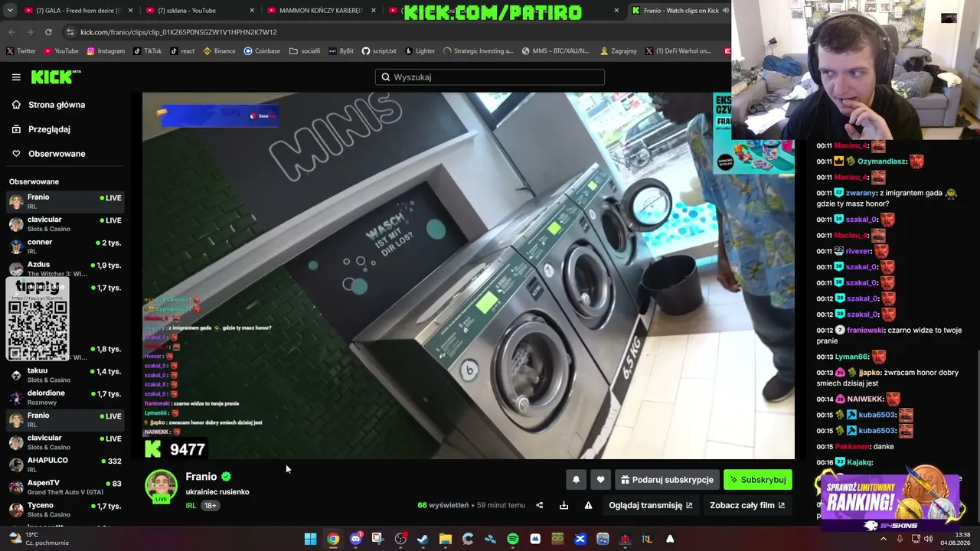Click in the Wyszukaj search field
The image size is (980, 551).
(490, 77)
